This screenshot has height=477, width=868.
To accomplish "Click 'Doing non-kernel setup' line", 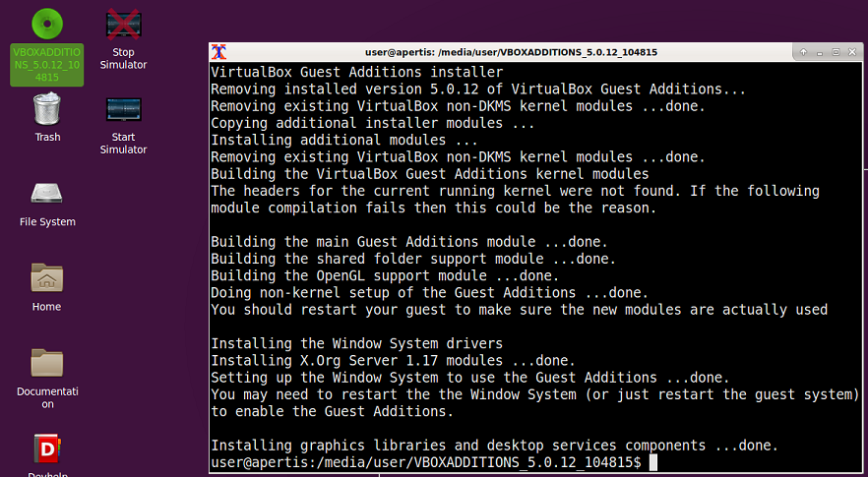I will 429,293.
